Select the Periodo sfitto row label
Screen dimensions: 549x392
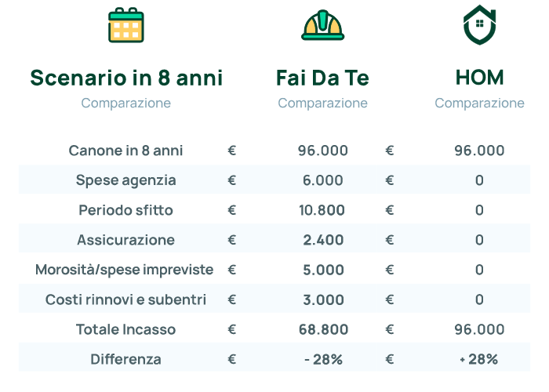[x=125, y=210]
